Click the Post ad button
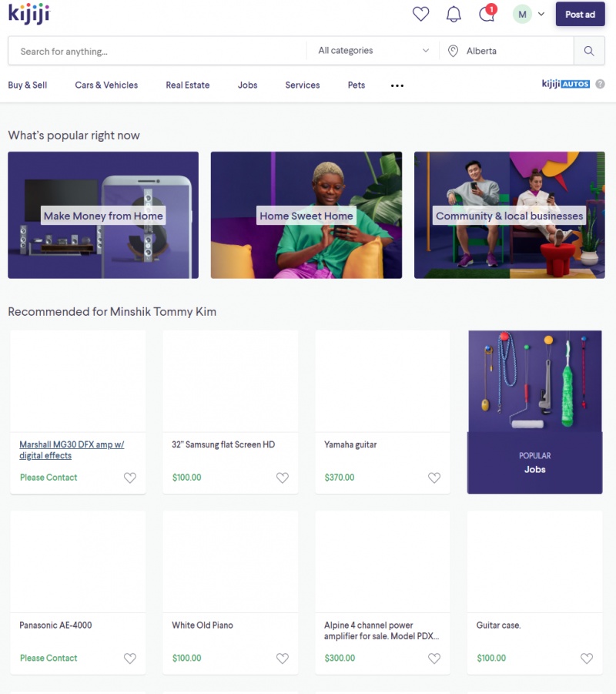Image resolution: width=616 pixels, height=694 pixels. pos(580,14)
